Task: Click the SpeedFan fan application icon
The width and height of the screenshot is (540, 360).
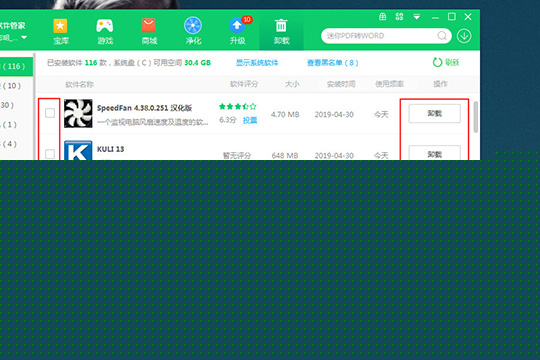Action: click(x=78, y=113)
